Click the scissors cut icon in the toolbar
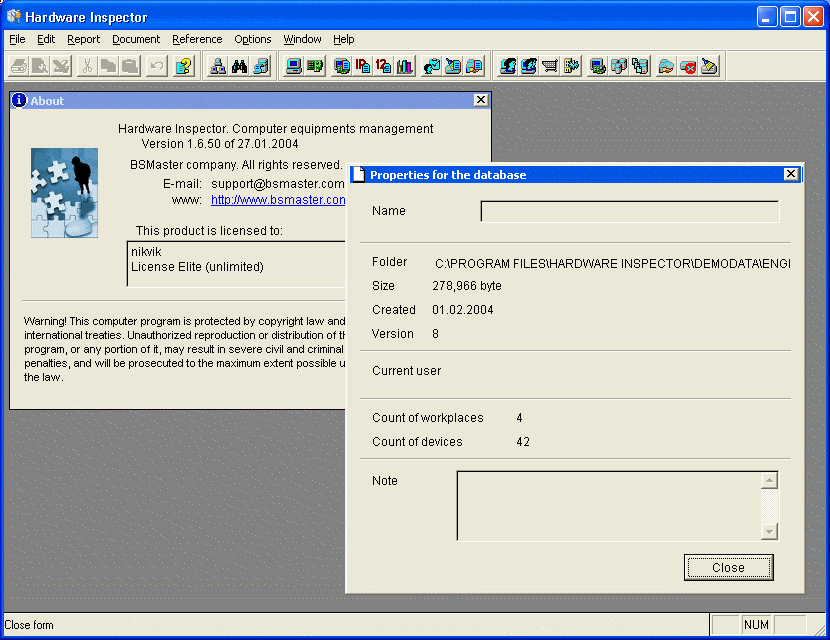 (x=87, y=66)
